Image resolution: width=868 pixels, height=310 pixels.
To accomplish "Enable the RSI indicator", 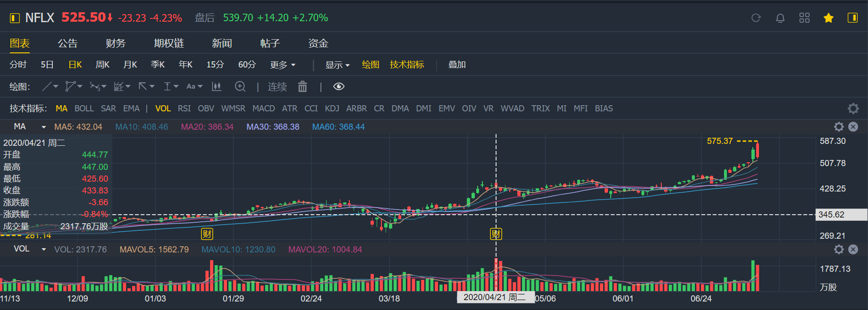I will (x=184, y=109).
